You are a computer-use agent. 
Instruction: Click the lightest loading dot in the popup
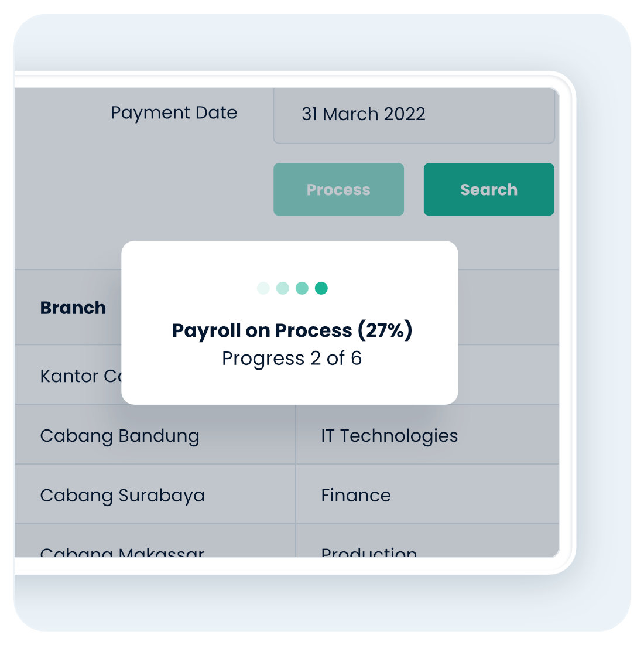[263, 288]
